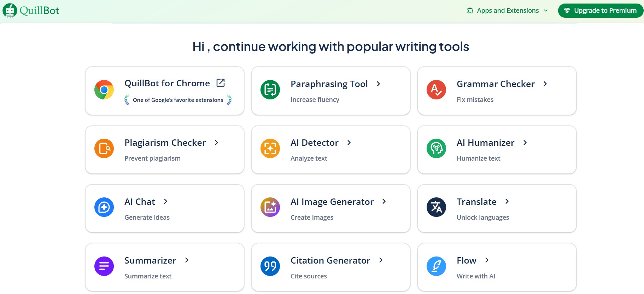The image size is (644, 294).
Task: Click the 'Humanize text' subtitle
Action: coord(479,158)
